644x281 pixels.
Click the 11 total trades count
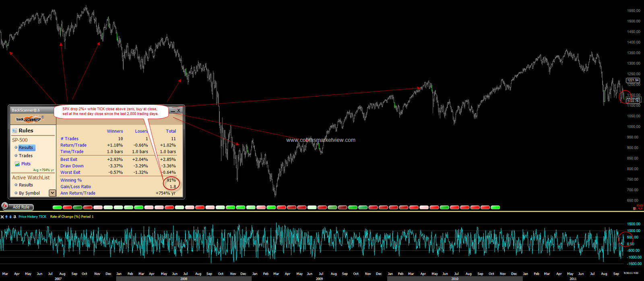[173, 139]
